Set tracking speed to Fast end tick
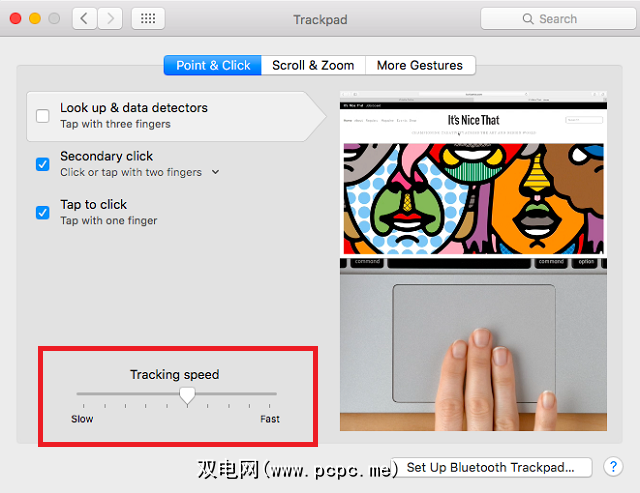The height and width of the screenshot is (493, 640). [269, 406]
